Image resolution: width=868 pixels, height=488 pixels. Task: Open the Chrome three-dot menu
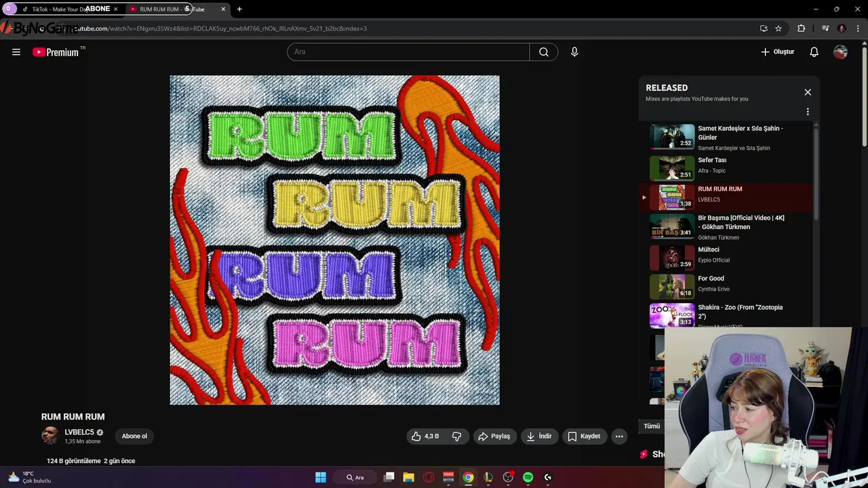point(859,28)
